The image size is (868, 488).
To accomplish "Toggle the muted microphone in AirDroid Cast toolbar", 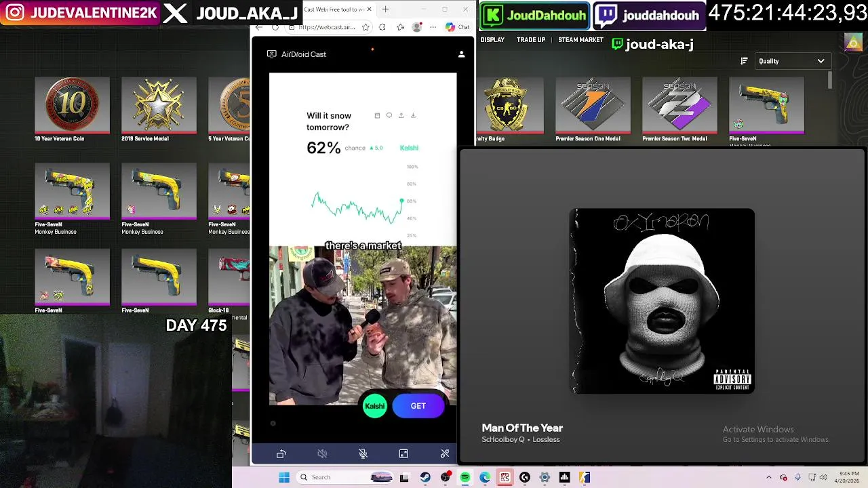I will pos(363,454).
